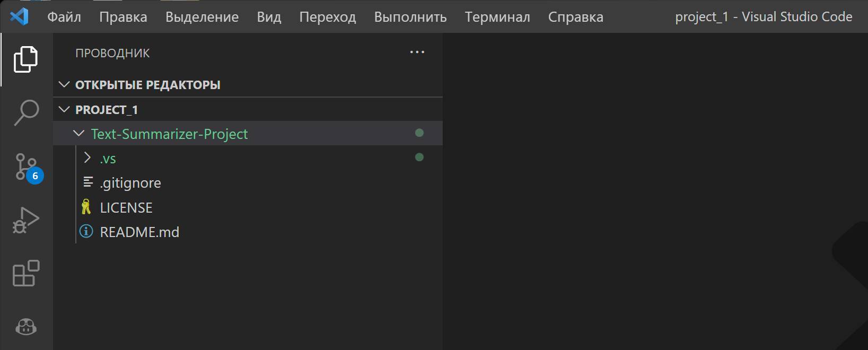Open the Run and Debug view
The width and height of the screenshot is (868, 350).
[26, 220]
